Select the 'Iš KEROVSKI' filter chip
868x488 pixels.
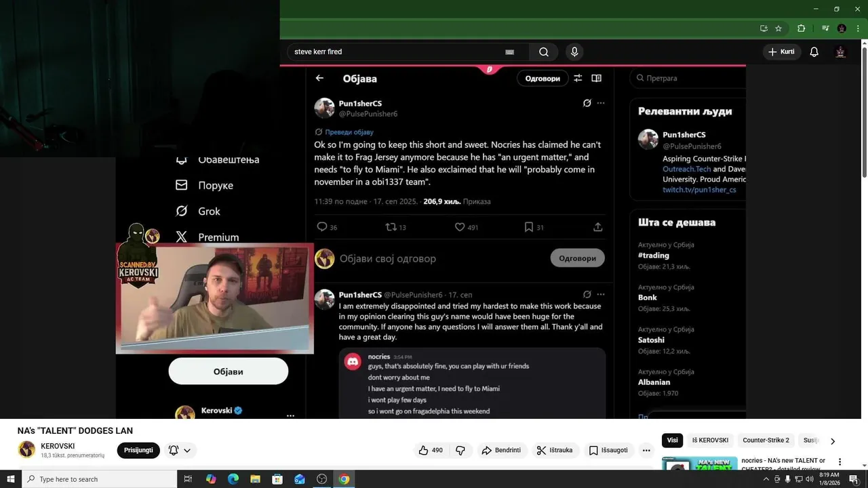point(710,441)
